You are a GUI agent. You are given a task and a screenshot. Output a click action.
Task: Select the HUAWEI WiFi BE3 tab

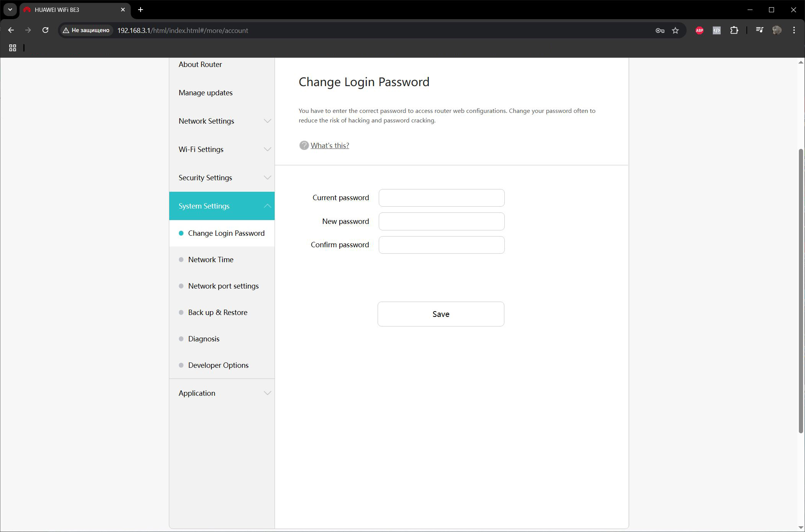pos(74,10)
